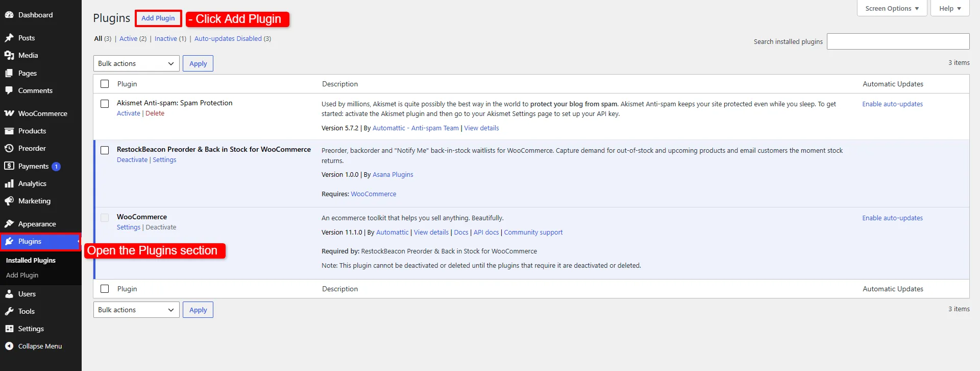This screenshot has height=371, width=980.
Task: Show the Active plugins filter
Action: (x=128, y=38)
